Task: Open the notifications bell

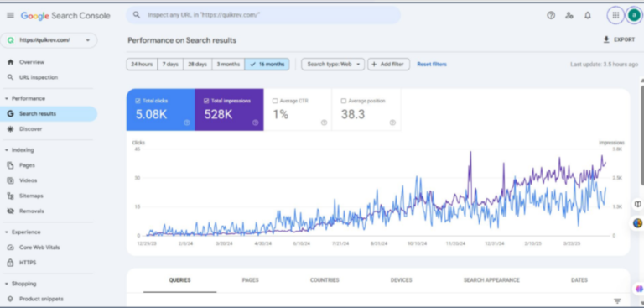Action: (588, 16)
